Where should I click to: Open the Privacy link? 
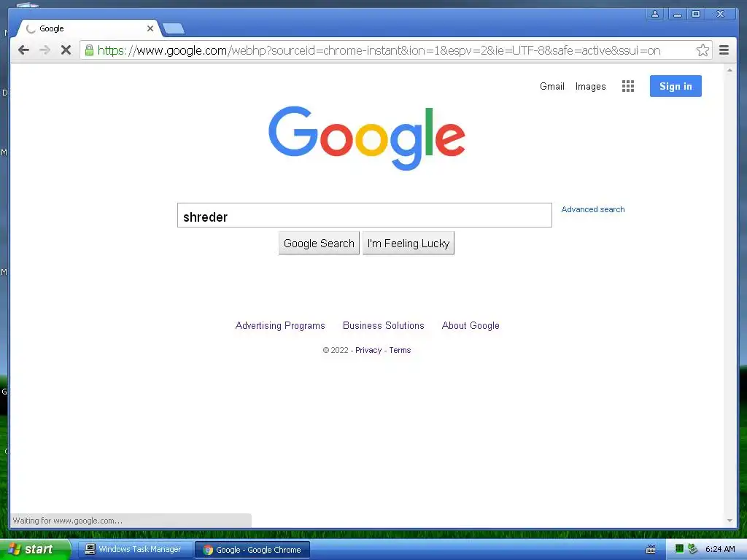click(x=368, y=350)
